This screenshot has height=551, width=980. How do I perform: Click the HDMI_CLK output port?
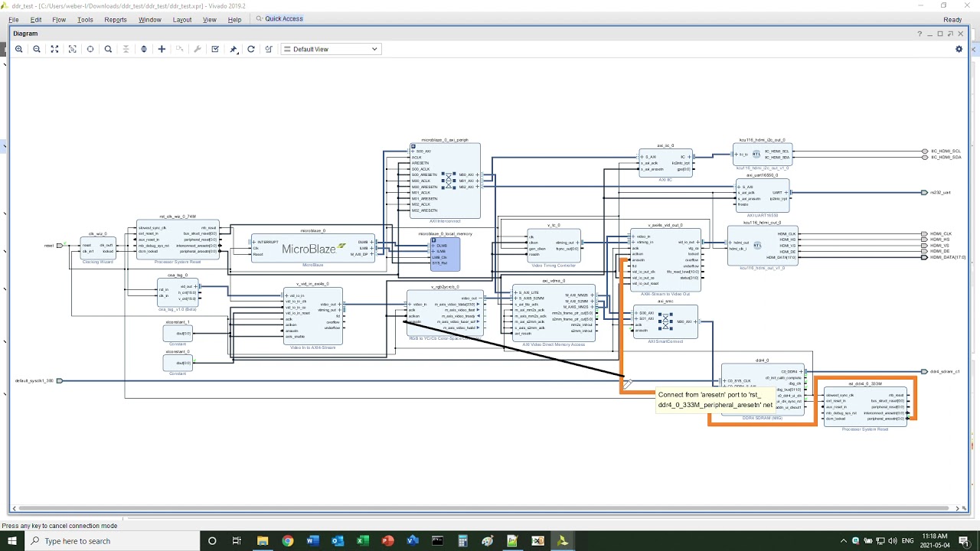(x=924, y=233)
